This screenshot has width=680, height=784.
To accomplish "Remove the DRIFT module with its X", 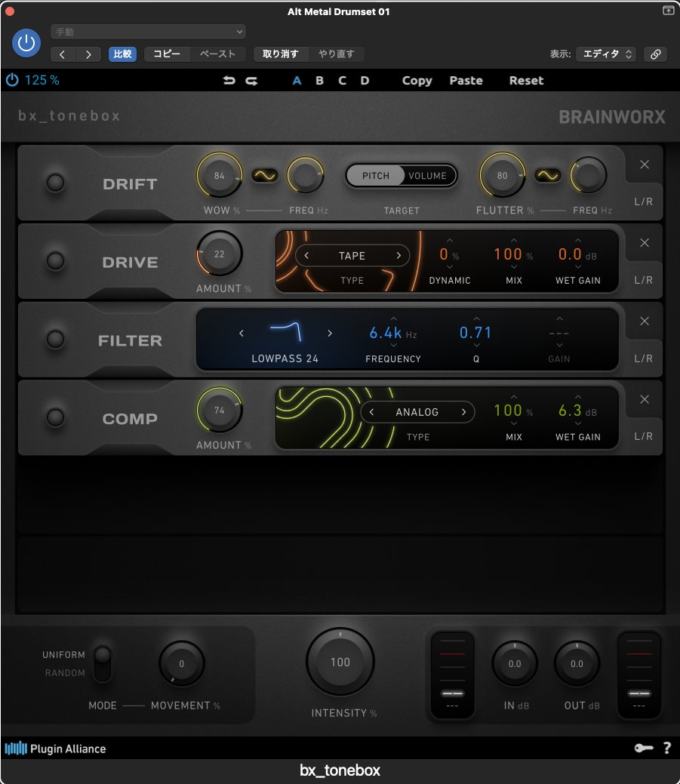I will (x=645, y=164).
